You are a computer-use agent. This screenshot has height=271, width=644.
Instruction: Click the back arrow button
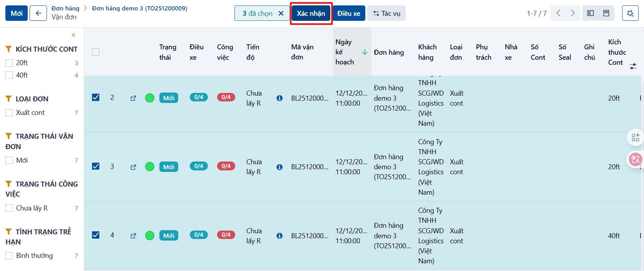tap(38, 13)
